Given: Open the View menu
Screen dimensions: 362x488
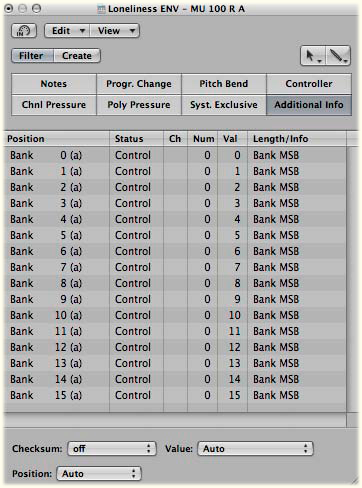Looking at the screenshot, I should [114, 31].
